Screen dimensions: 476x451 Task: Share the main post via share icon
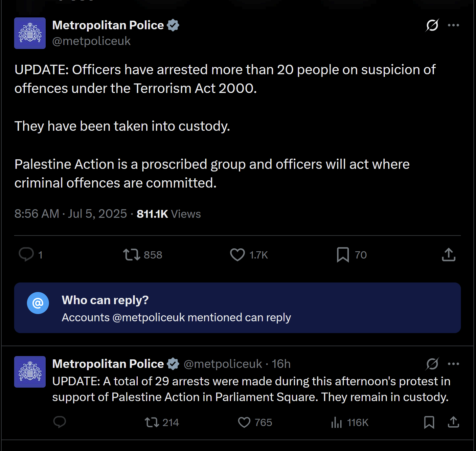click(x=448, y=255)
